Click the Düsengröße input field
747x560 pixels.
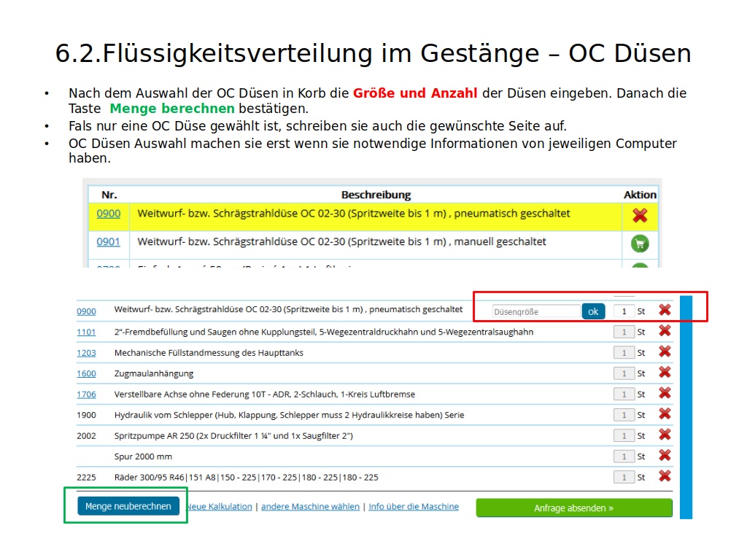[536, 311]
